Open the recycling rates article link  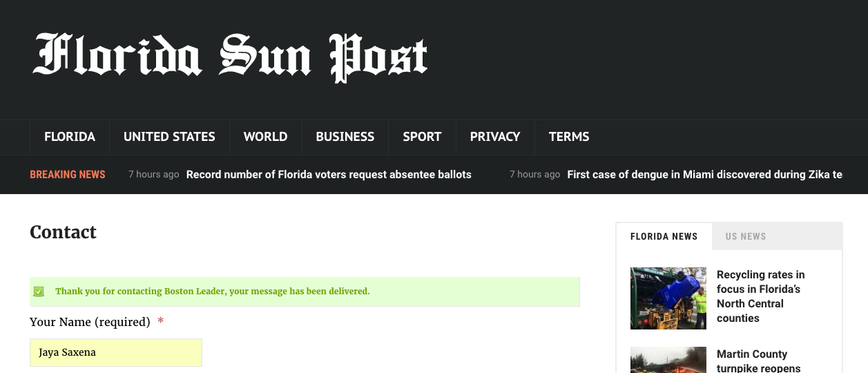[760, 296]
